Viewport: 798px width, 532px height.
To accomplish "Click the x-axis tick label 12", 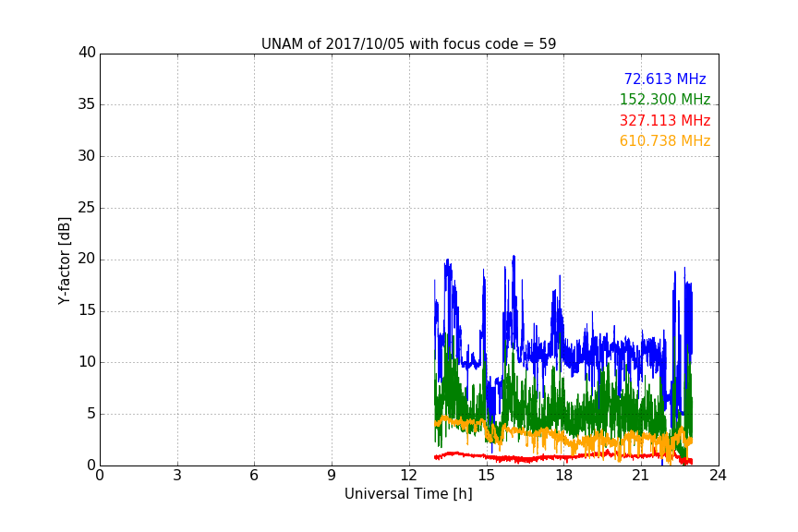I will tap(409, 476).
